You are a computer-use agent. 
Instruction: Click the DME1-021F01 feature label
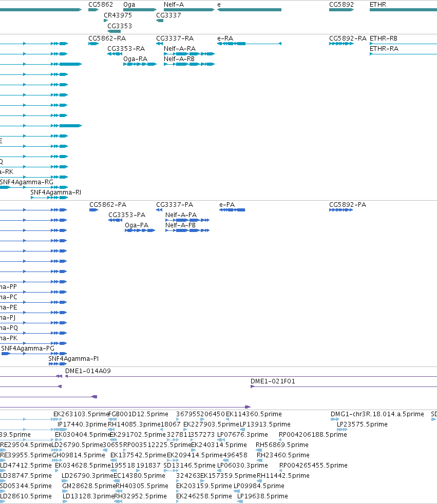[x=273, y=381]
